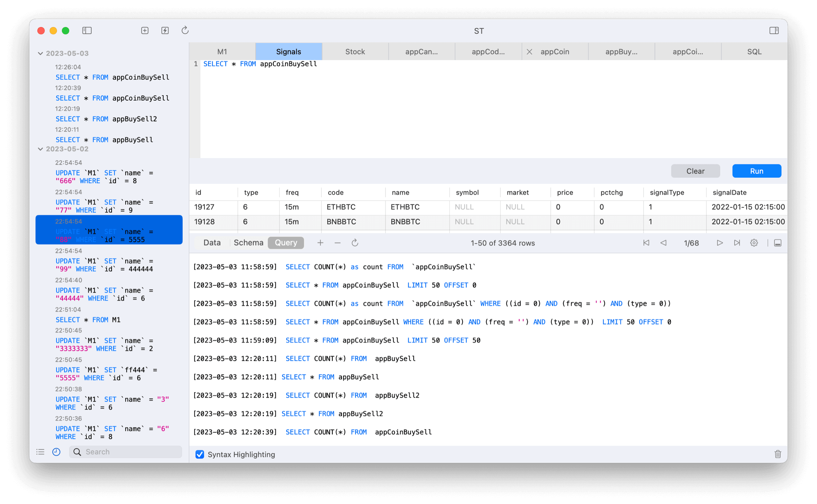
Task: Toggle the left sidebar icon
Action: [x=87, y=31]
